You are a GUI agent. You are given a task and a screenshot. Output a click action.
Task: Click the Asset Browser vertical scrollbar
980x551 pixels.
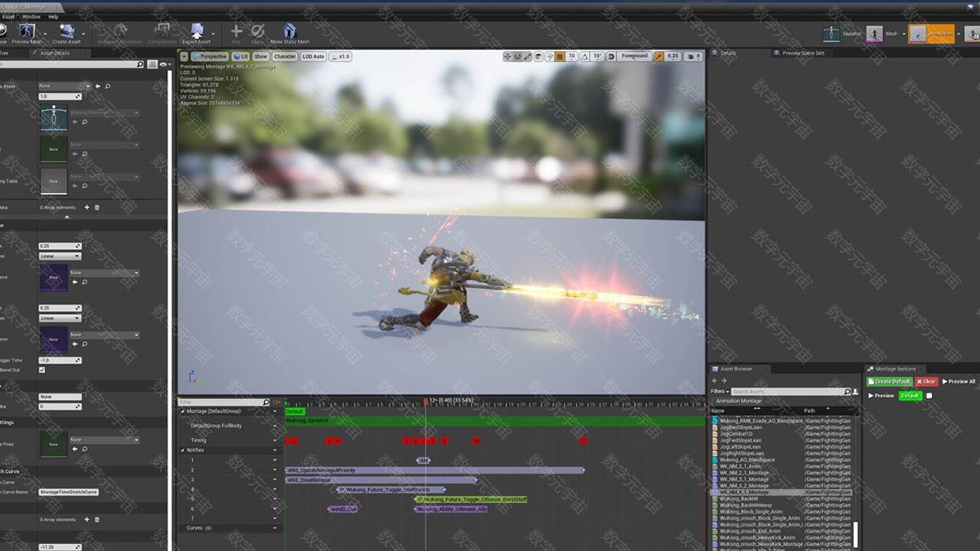coord(856,534)
